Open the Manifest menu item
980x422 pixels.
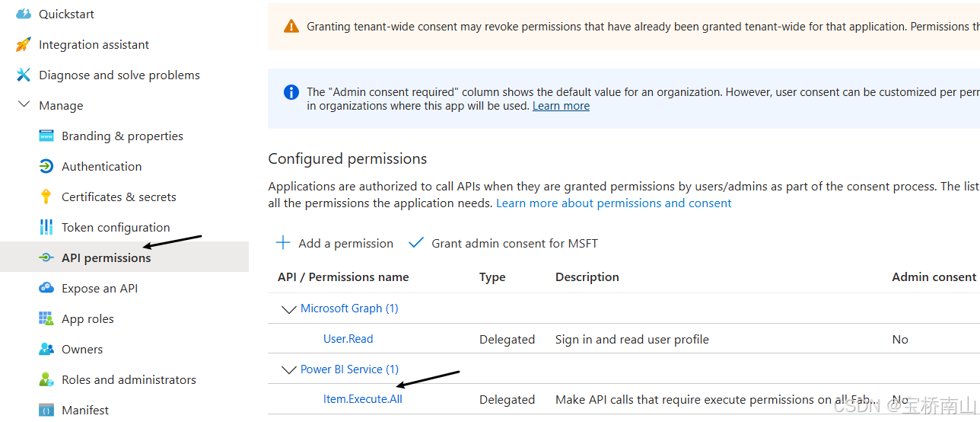tap(85, 410)
